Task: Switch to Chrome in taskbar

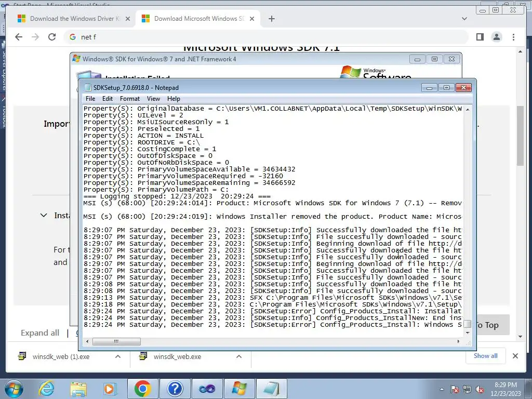Action: coord(142,389)
